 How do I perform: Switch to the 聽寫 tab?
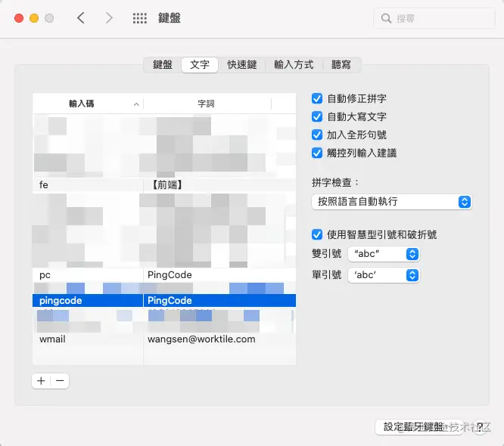pyautogui.click(x=341, y=65)
